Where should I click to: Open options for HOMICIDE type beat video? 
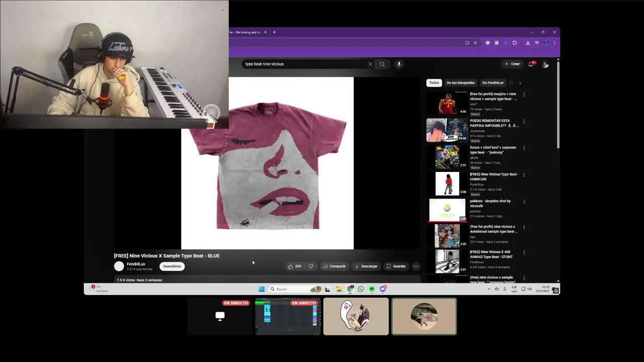[x=524, y=175]
